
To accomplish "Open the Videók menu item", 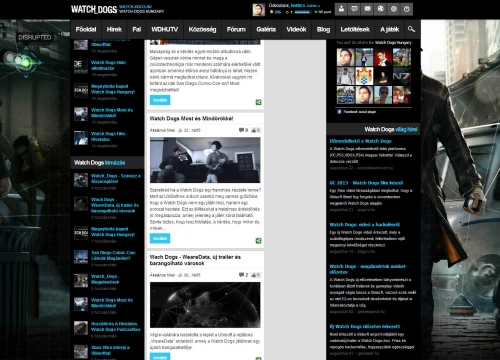I will [x=296, y=29].
